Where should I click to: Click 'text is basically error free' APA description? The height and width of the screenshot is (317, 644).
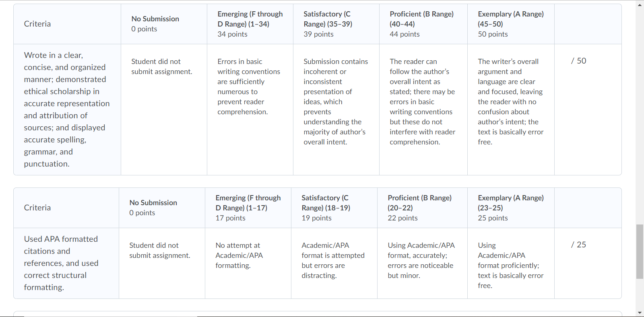(x=510, y=280)
